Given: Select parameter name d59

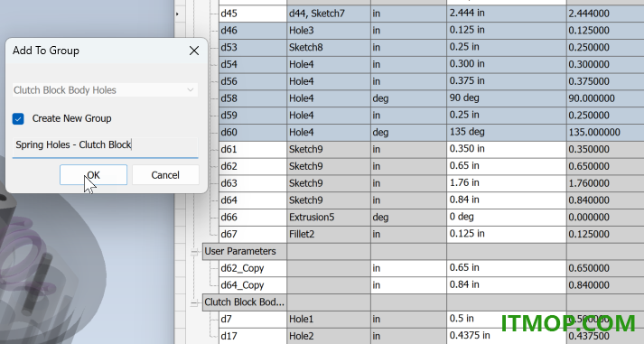Looking at the screenshot, I should [253, 116].
